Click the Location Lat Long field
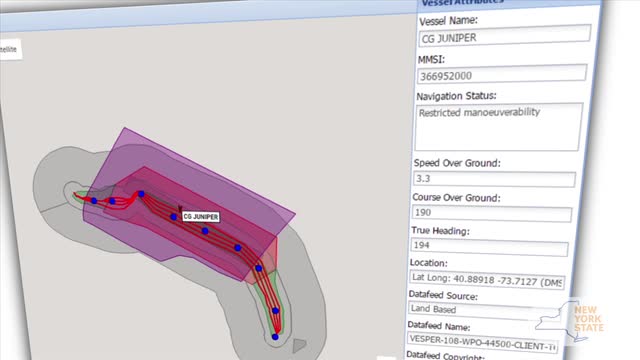This screenshot has width=640, height=360. click(487, 280)
